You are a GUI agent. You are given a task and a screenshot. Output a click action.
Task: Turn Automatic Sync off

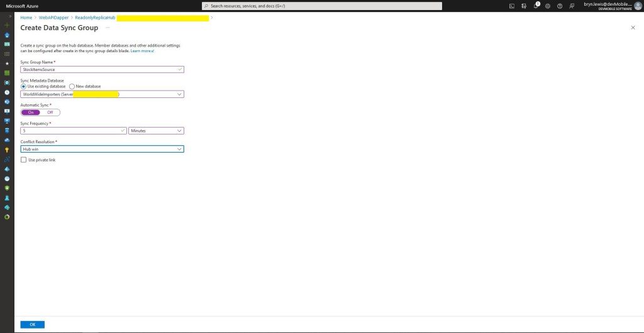[x=50, y=112]
